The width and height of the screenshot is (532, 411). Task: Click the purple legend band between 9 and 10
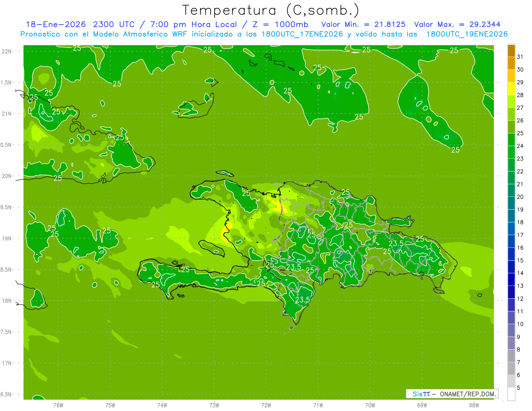tap(511, 330)
